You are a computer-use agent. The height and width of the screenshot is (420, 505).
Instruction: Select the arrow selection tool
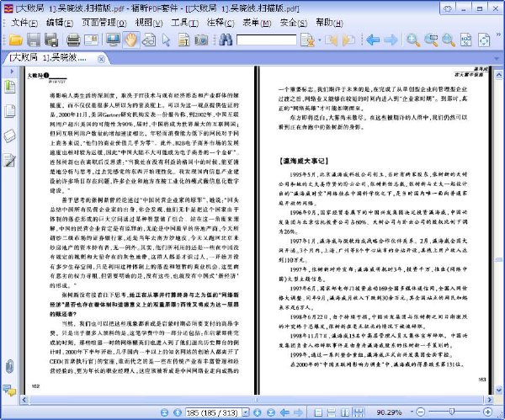tap(166, 40)
